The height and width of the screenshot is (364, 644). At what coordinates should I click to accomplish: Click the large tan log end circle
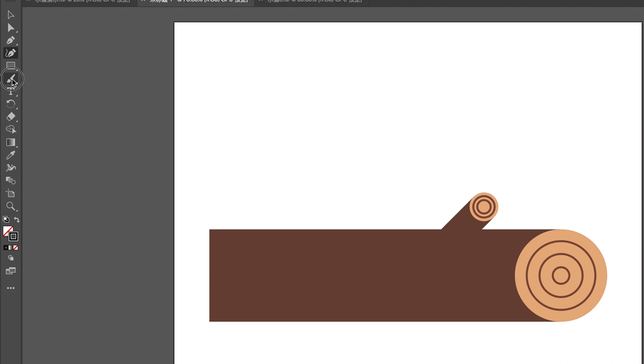[x=561, y=275]
